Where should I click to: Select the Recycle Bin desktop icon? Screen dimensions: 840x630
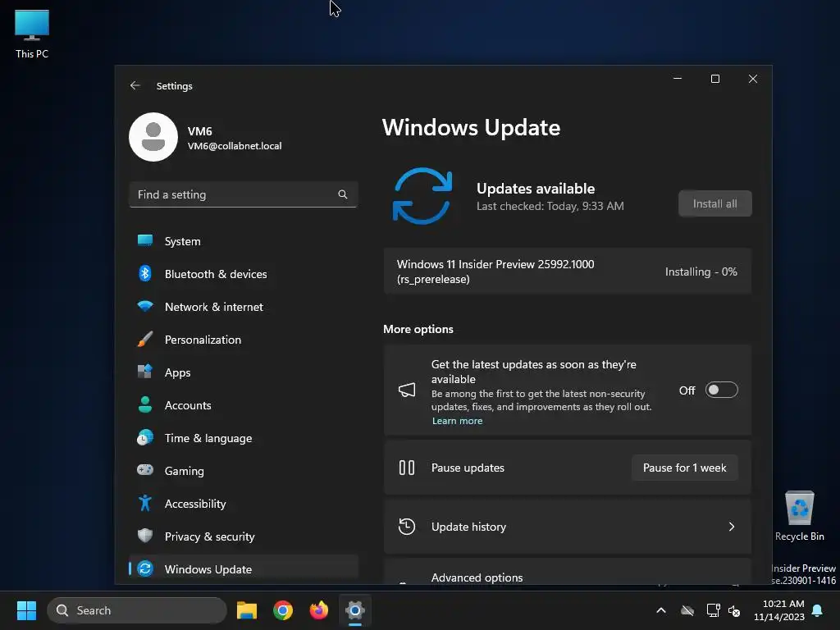[x=799, y=517]
